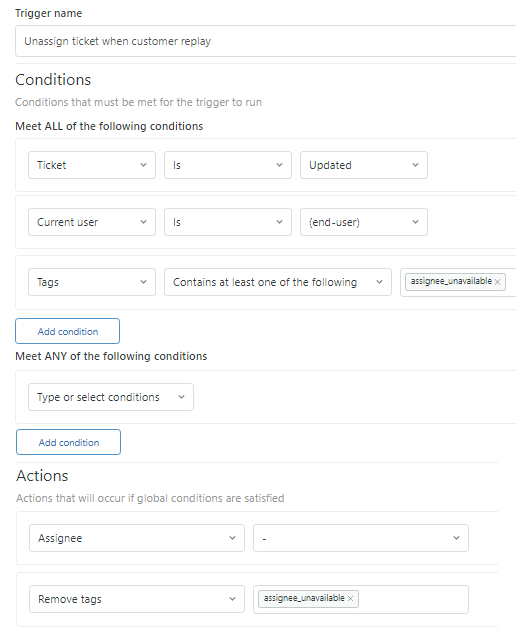The image size is (516, 635).
Task: Open the Is operator dropdown in the Current user row
Action: tap(228, 222)
